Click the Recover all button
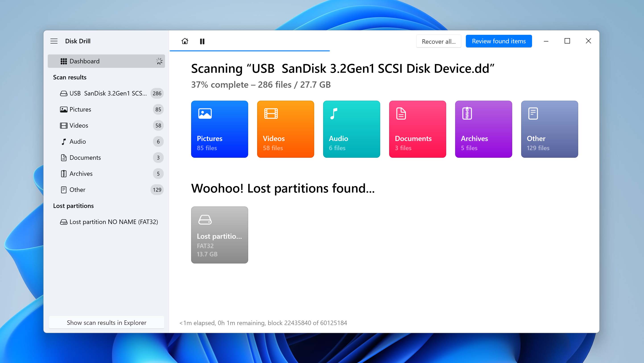 pos(438,41)
